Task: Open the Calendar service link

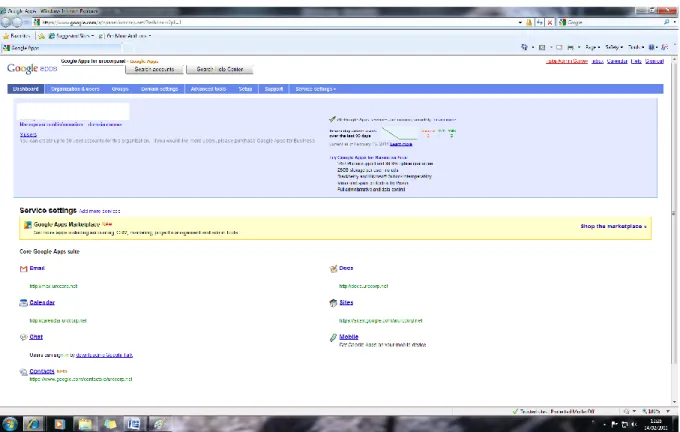Action: tap(42, 303)
